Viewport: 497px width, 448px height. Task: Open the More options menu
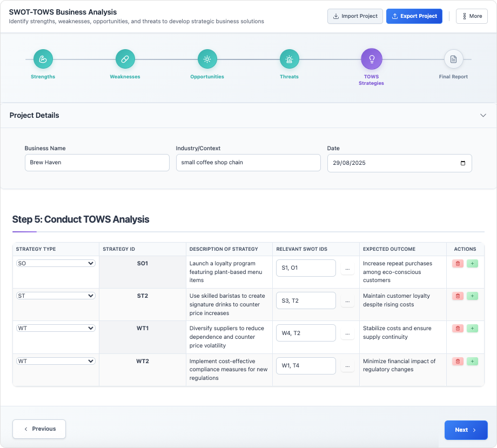[472, 16]
